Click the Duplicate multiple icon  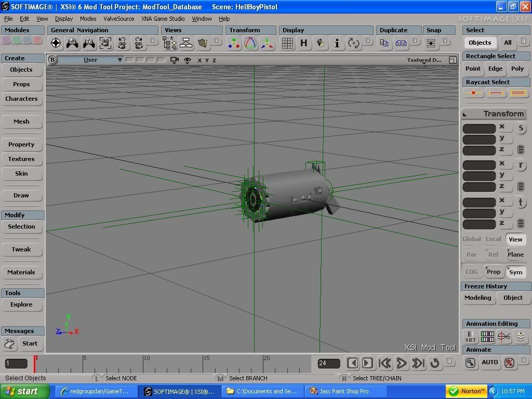click(401, 43)
